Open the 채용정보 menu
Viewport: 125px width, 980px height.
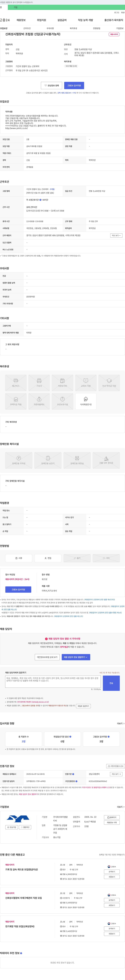tap(21, 20)
